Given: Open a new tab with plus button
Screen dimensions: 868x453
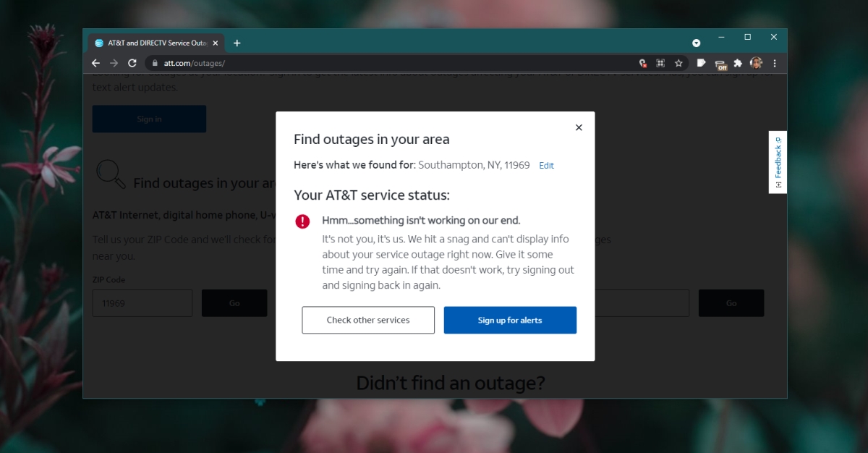Looking at the screenshot, I should [x=237, y=43].
